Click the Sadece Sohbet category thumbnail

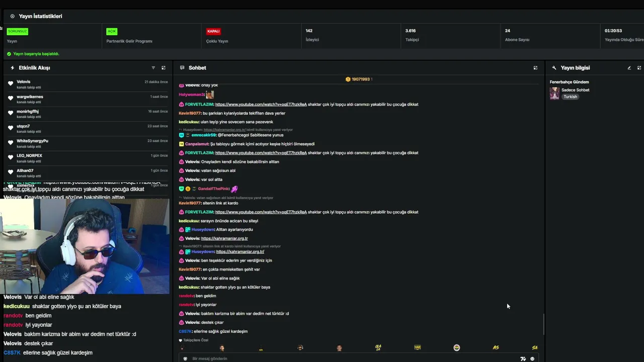(x=554, y=93)
